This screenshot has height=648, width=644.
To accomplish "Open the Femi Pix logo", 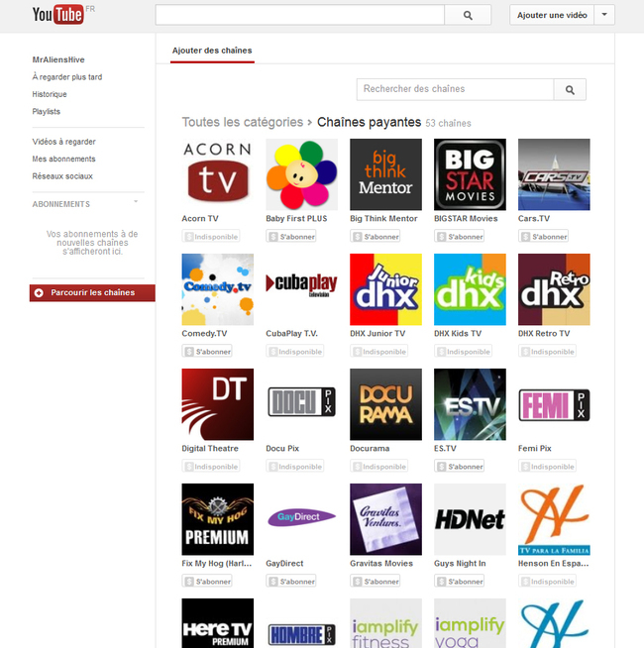I will (554, 404).
